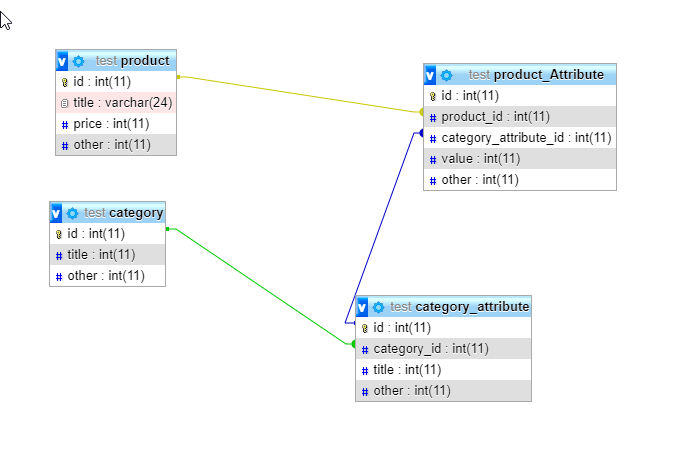Click the yellow relation line from product

coord(300,94)
